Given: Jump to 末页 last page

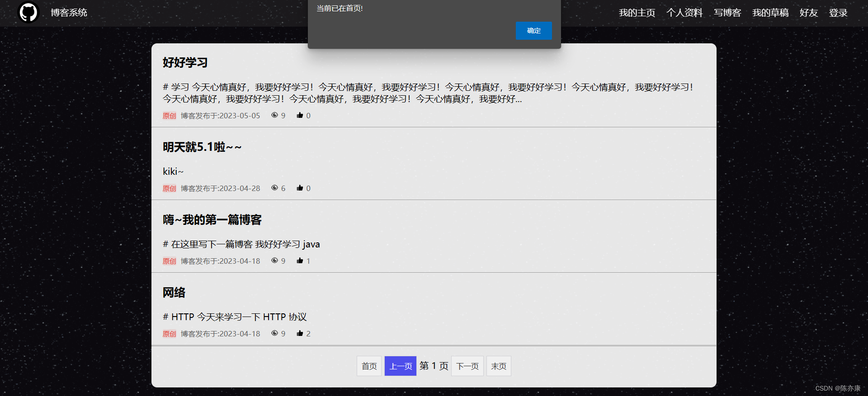Looking at the screenshot, I should (x=499, y=366).
